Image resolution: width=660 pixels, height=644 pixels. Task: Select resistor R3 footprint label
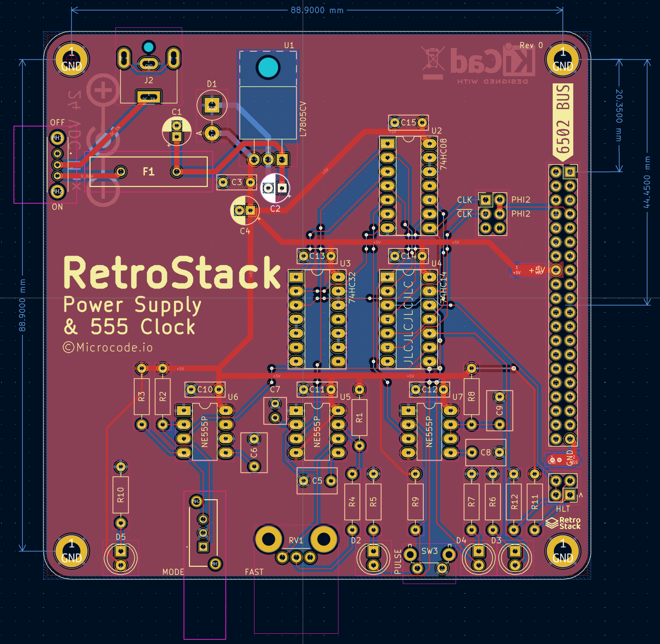pyautogui.click(x=142, y=397)
